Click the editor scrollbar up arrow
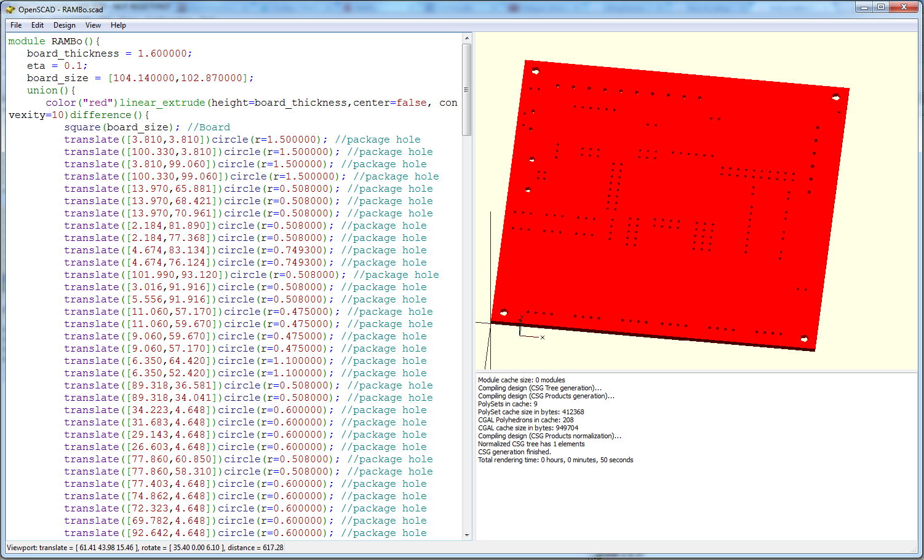This screenshot has height=560, width=924. coord(467,38)
